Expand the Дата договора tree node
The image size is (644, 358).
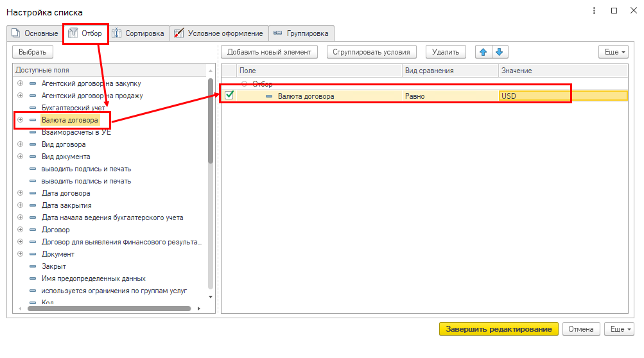pos(20,193)
